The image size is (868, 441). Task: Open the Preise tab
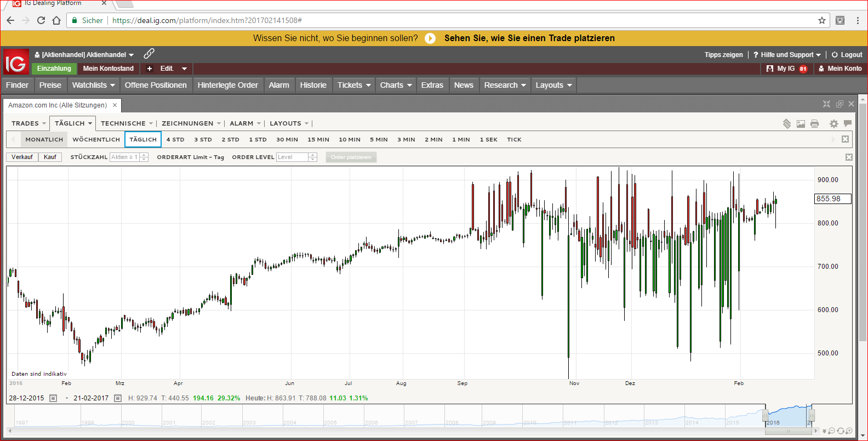coord(50,85)
